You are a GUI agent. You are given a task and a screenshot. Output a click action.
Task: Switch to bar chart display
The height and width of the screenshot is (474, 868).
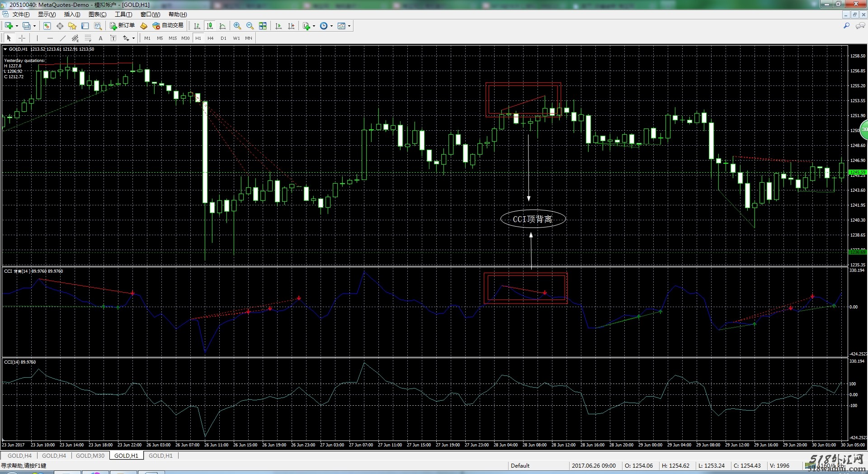point(197,26)
